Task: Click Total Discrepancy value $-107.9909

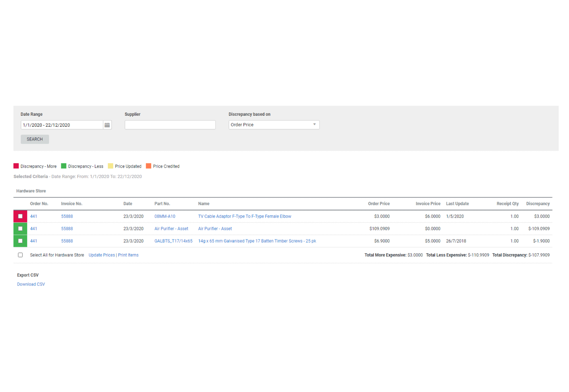Action: coord(539,255)
